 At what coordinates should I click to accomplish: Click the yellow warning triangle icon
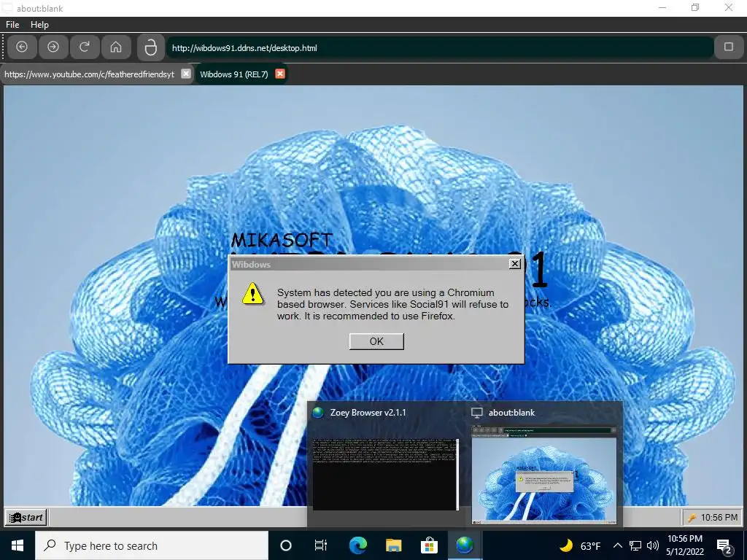pos(252,293)
